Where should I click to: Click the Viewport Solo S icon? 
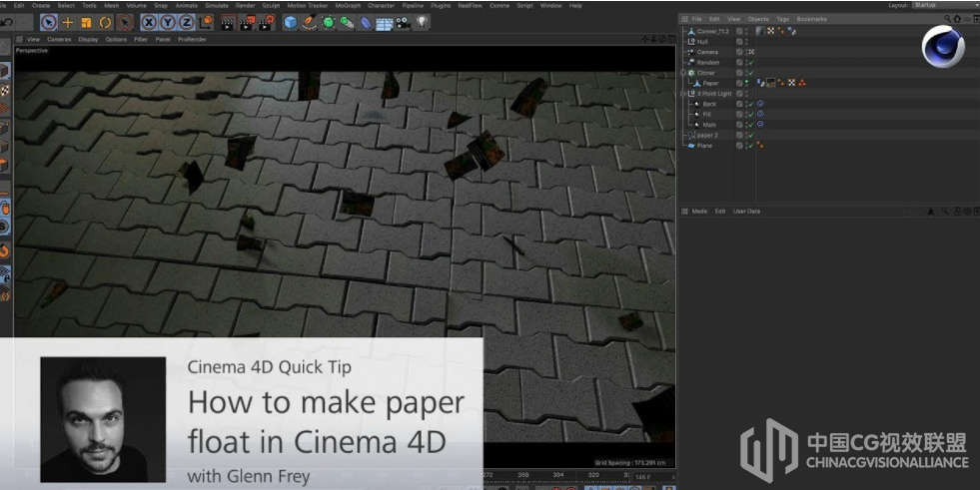[x=4, y=227]
